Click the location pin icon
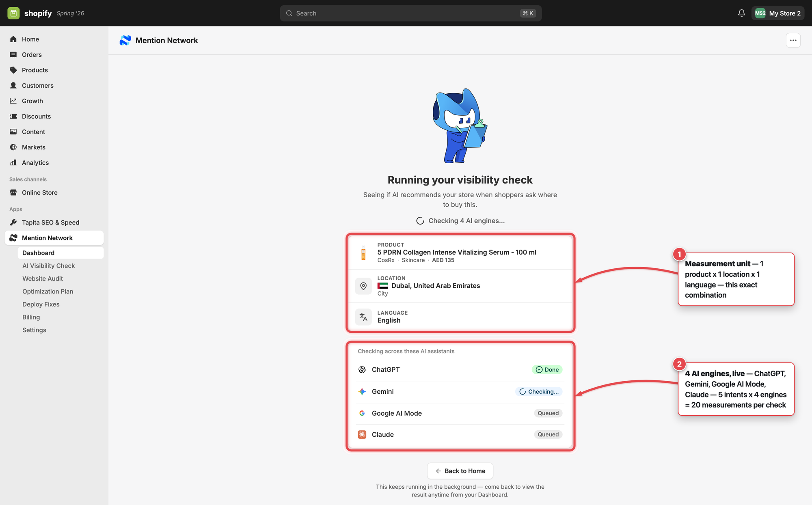This screenshot has height=505, width=812. click(363, 286)
